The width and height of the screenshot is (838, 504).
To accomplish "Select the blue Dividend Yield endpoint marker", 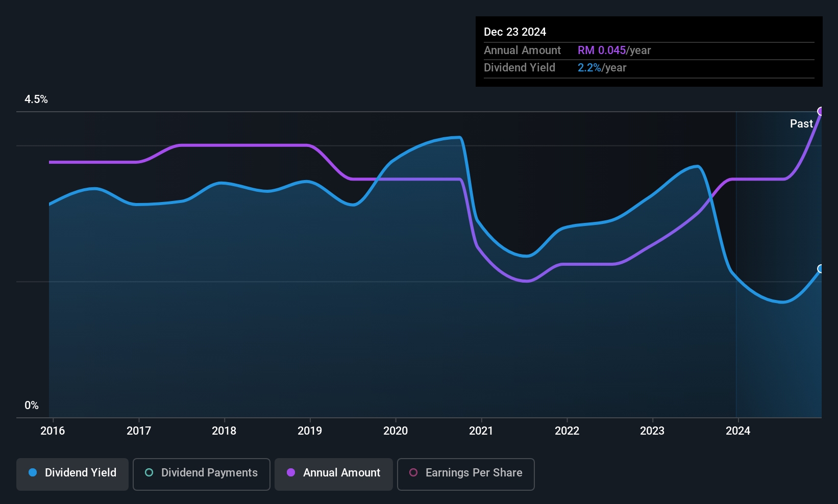I will pos(821,269).
